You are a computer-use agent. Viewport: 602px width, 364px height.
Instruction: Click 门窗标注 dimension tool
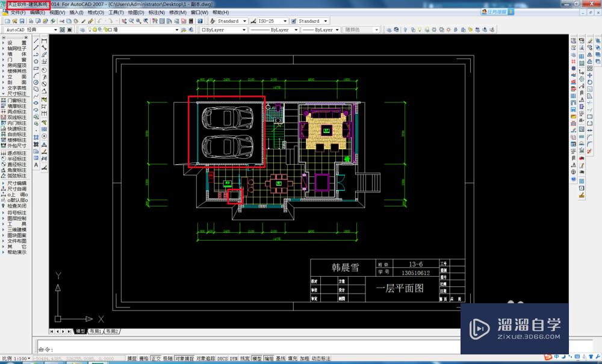14,100
